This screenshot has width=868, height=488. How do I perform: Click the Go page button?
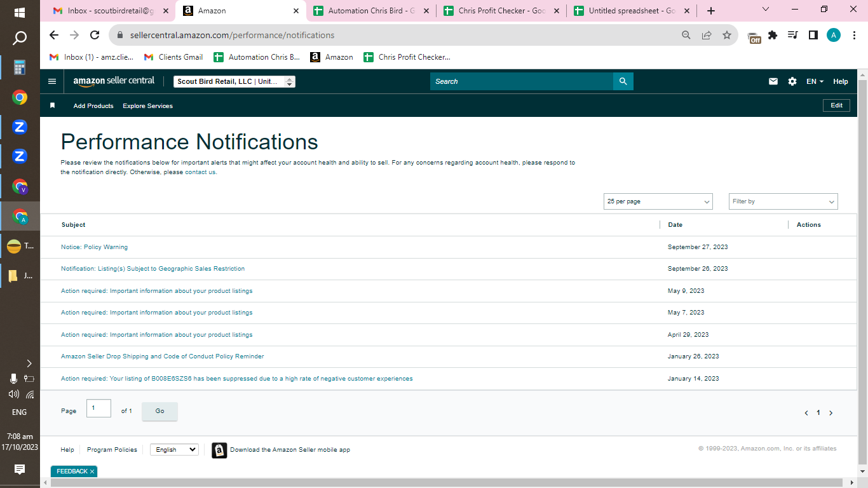(159, 411)
